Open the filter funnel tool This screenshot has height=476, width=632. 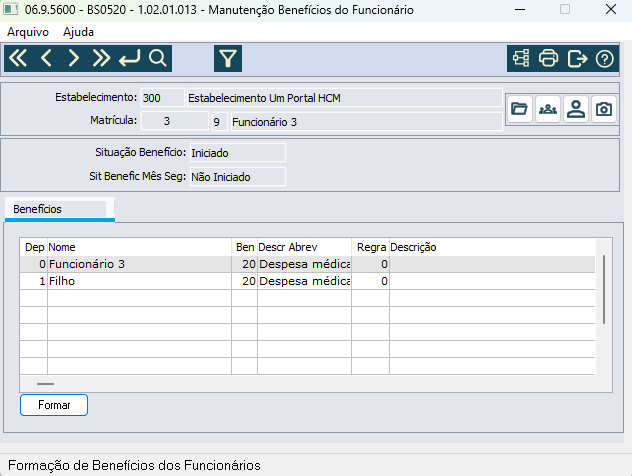point(228,58)
